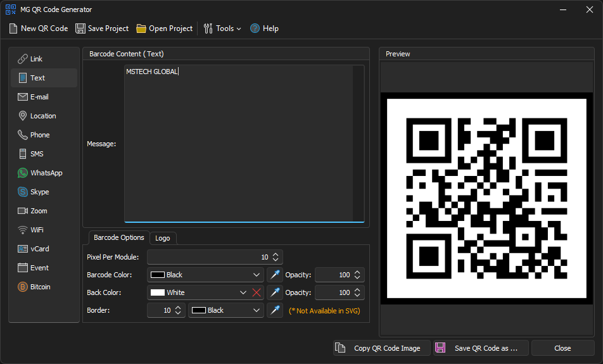This screenshot has height=364, width=603.
Task: Expand the Back Color dropdown
Action: [243, 292]
